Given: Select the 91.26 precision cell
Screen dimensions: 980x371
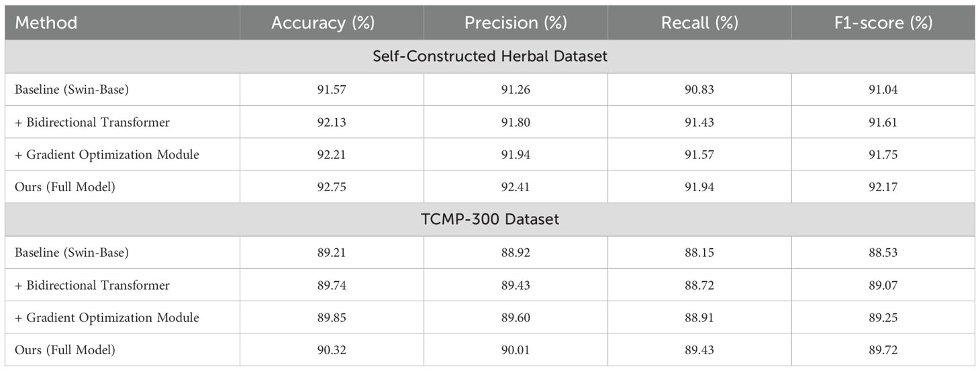Looking at the screenshot, I should pos(516,90).
